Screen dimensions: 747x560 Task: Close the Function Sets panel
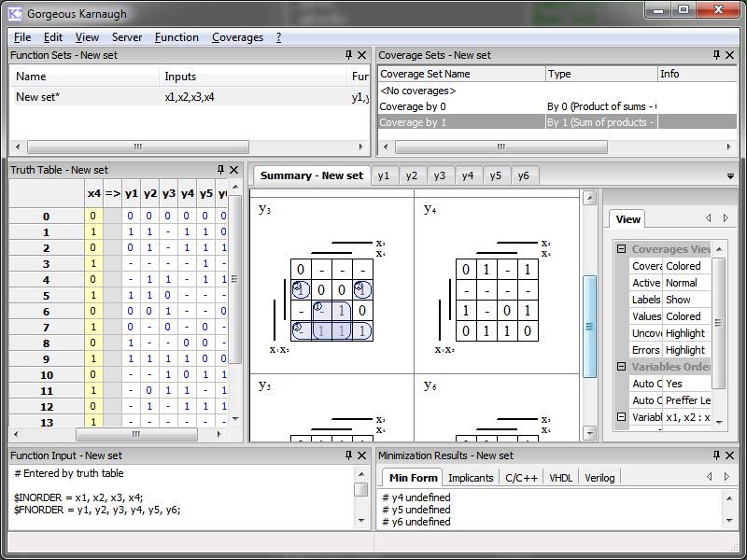361,55
